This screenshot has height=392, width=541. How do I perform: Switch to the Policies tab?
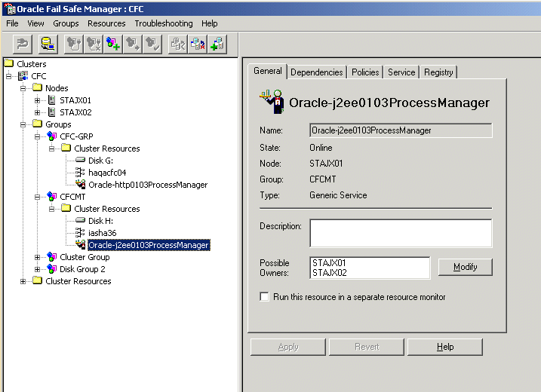[x=365, y=72]
